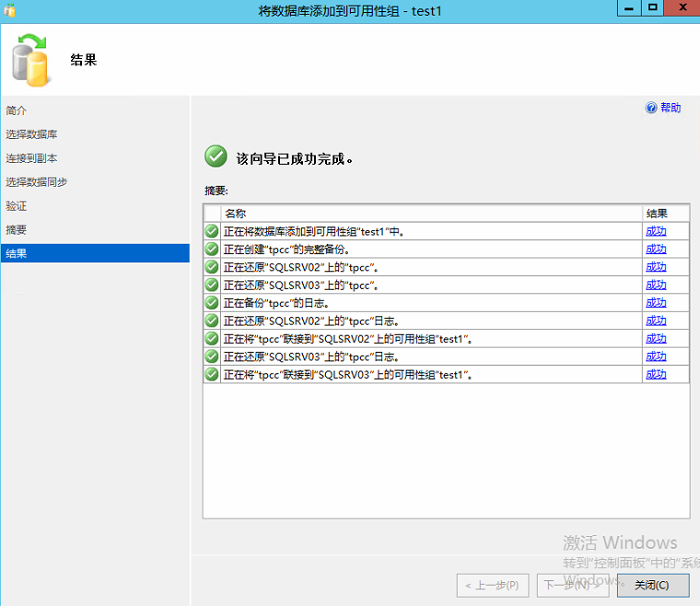The width and height of the screenshot is (700, 606).
Task: Click the wizard app icon in title bar
Action: tap(9, 10)
